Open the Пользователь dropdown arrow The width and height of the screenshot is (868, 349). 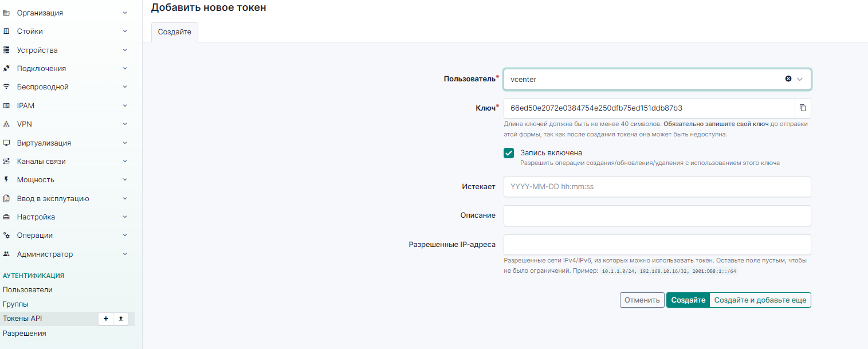(x=800, y=79)
